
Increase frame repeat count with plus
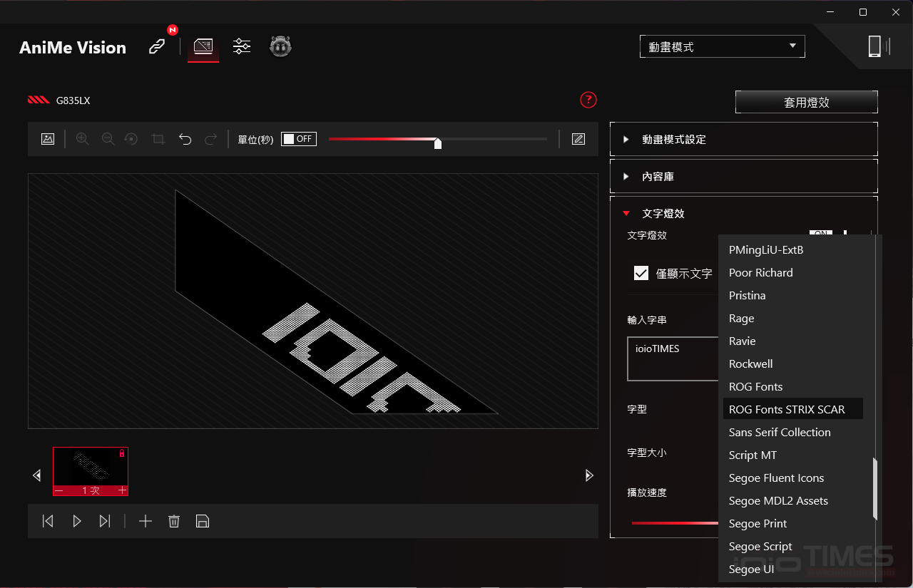tap(122, 490)
